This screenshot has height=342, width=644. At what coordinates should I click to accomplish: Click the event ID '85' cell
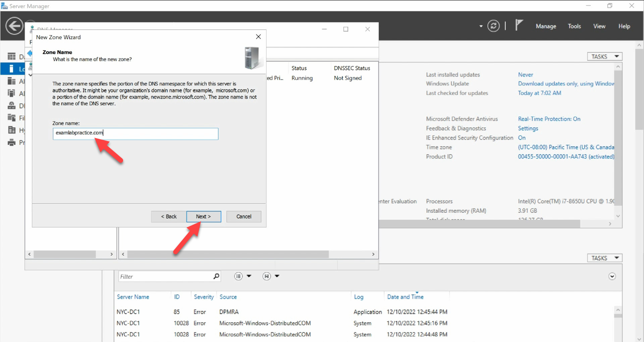tap(177, 312)
